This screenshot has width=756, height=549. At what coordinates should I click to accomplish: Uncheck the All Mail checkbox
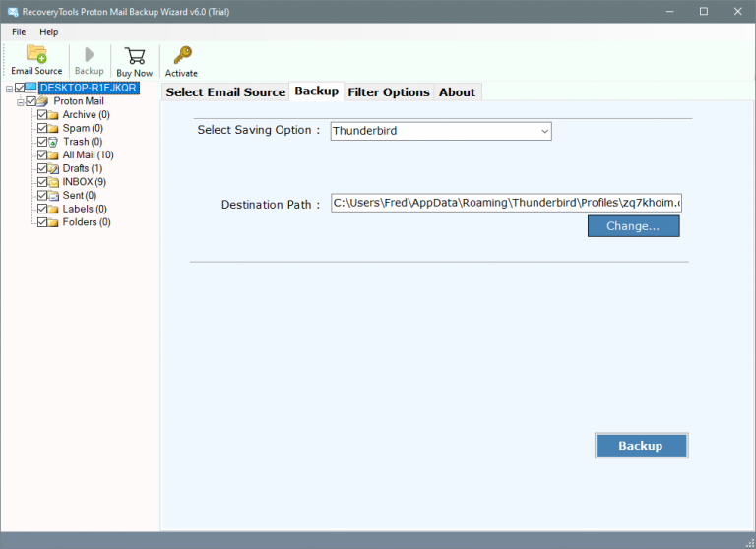[42, 155]
